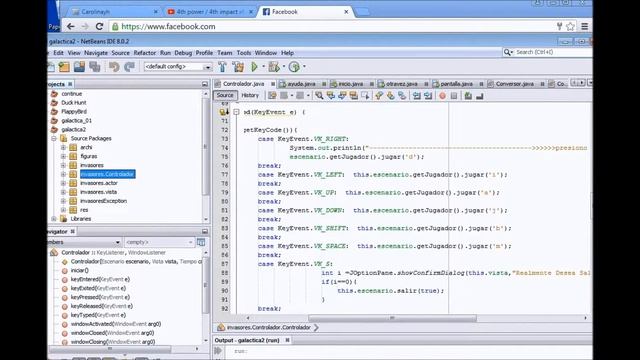Click the Build Project hammer icon
This screenshot has height=360, width=640.
pos(222,67)
